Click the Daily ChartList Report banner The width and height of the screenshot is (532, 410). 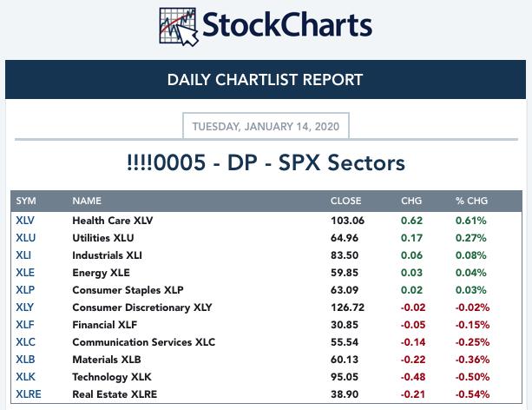coord(266,81)
